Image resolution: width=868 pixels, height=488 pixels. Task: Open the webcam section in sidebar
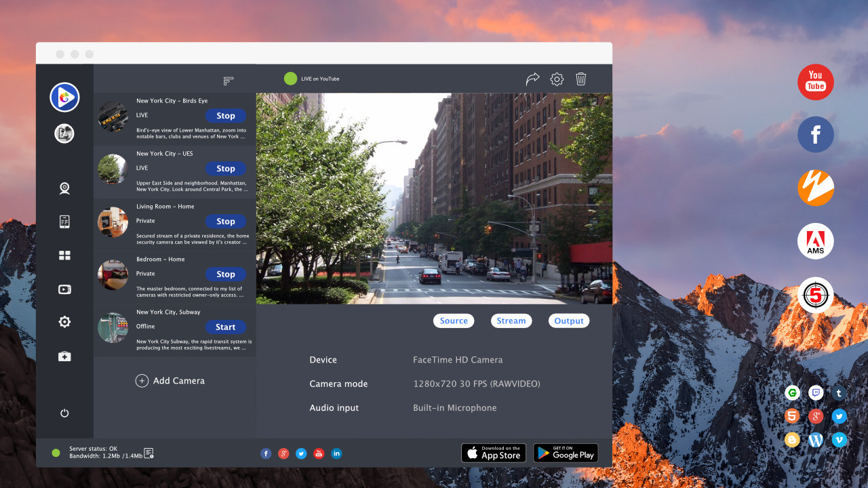click(x=64, y=188)
